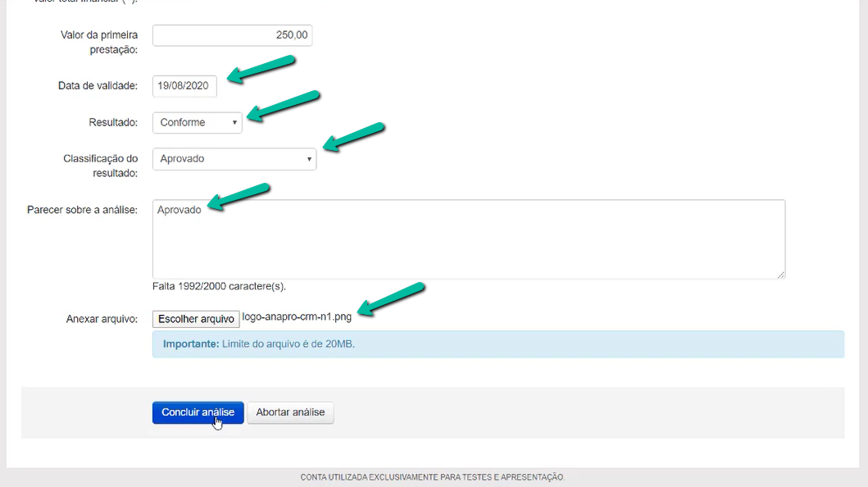Image resolution: width=868 pixels, height=487 pixels.
Task: Focus the Data de validade date field
Action: (184, 86)
